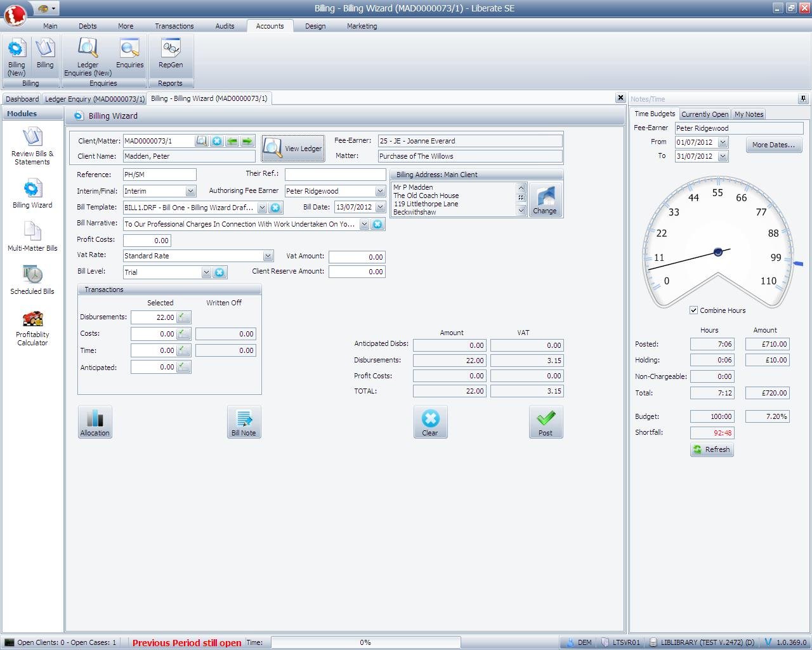The height and width of the screenshot is (650, 812).
Task: Tick the Time selected check button
Action: 183,350
